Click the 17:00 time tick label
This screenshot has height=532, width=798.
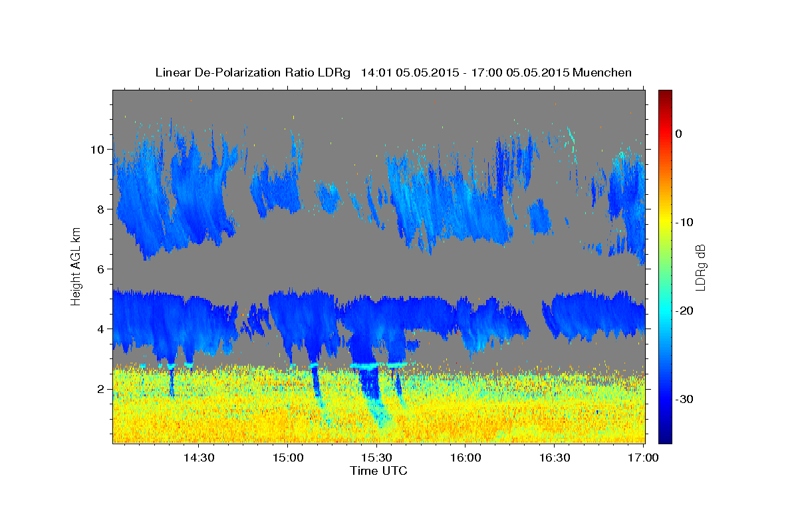point(643,458)
